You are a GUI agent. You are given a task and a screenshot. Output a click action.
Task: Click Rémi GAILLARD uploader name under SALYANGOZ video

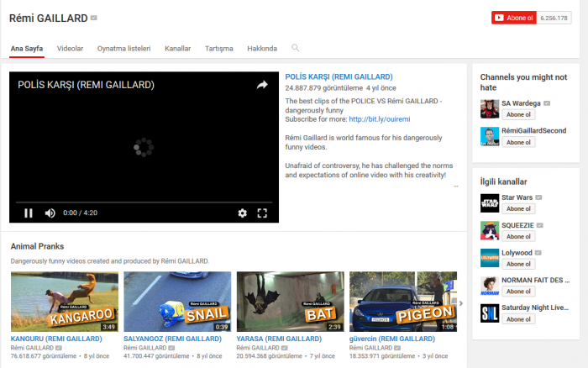pos(145,348)
